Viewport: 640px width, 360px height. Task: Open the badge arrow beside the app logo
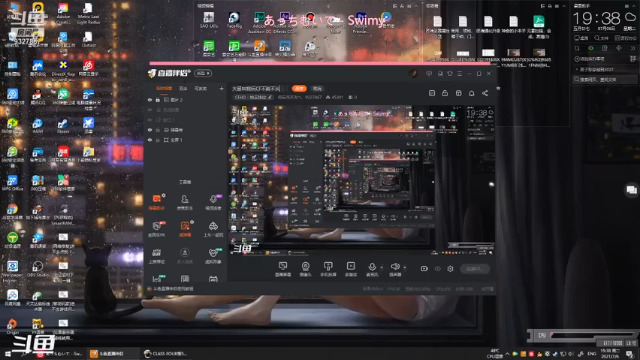click(x=203, y=73)
